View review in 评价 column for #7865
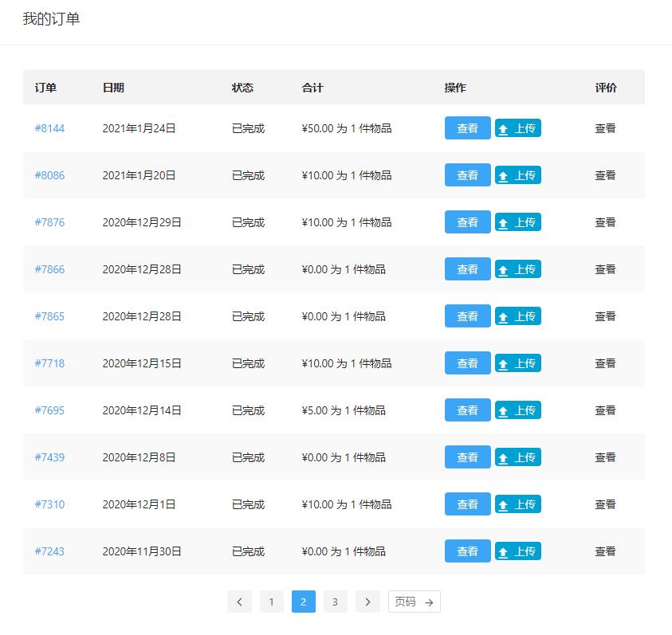The height and width of the screenshot is (635, 672). [x=605, y=316]
